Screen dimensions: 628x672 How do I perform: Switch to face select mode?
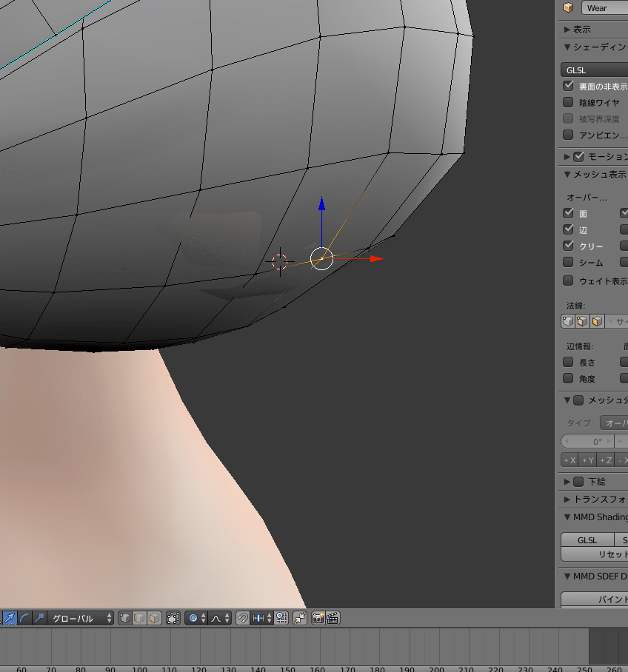point(154,618)
